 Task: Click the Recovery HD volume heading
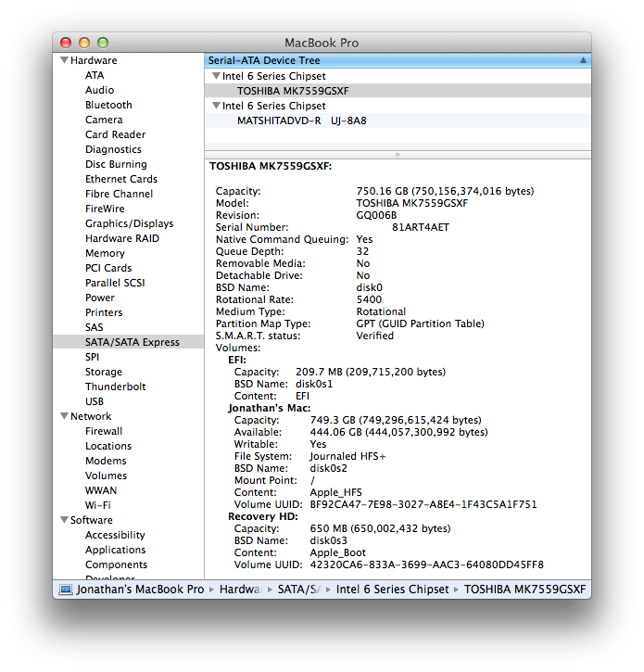(262, 516)
